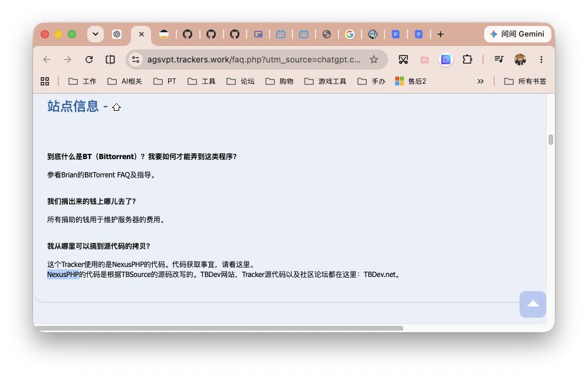Open Chrome three-dot menu
This screenshot has height=376, width=588.
[541, 60]
